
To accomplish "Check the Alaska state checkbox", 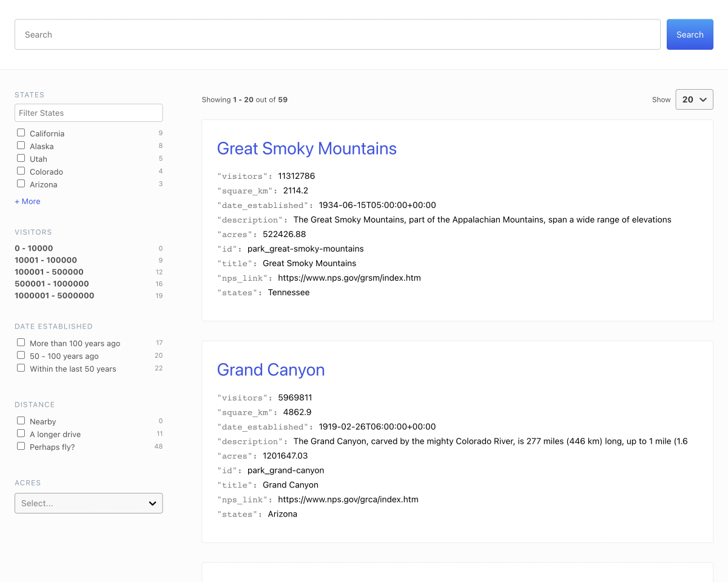I will click(x=21, y=145).
